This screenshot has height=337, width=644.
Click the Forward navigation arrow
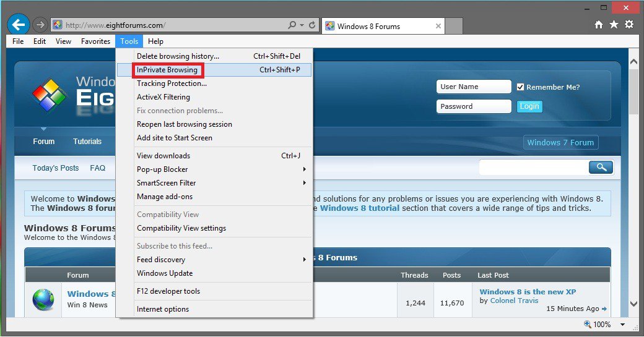41,25
